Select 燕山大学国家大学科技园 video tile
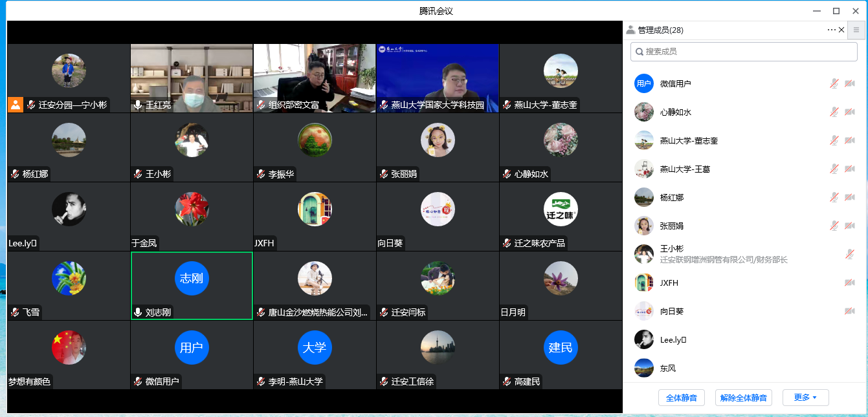 coord(438,78)
